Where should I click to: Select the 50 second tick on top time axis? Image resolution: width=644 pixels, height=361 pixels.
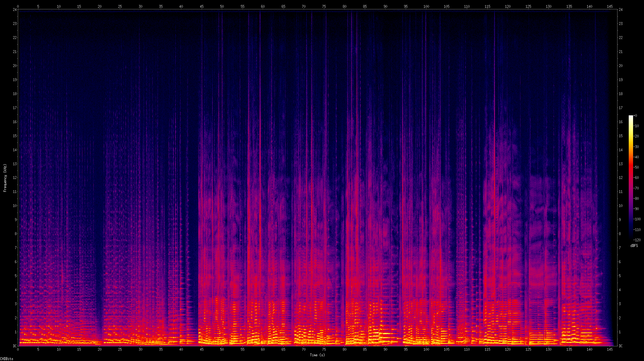(x=222, y=6)
